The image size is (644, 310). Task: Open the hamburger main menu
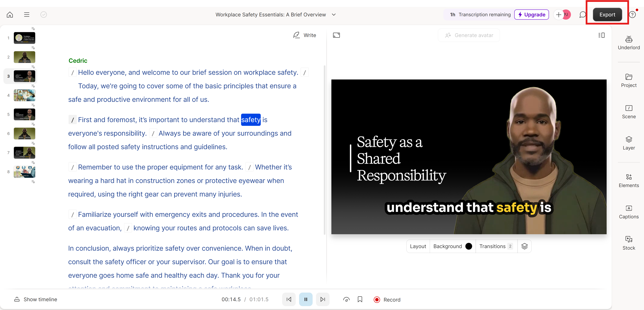coord(27,15)
